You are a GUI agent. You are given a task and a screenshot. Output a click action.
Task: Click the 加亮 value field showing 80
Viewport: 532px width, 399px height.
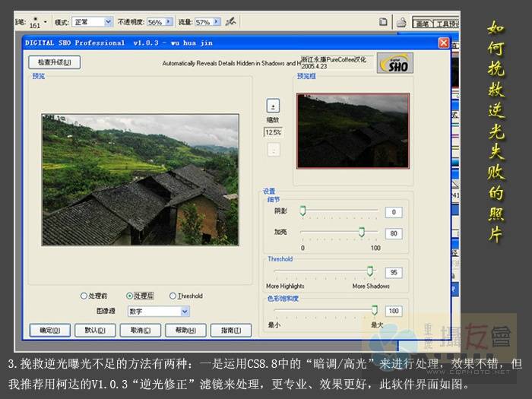pyautogui.click(x=394, y=233)
